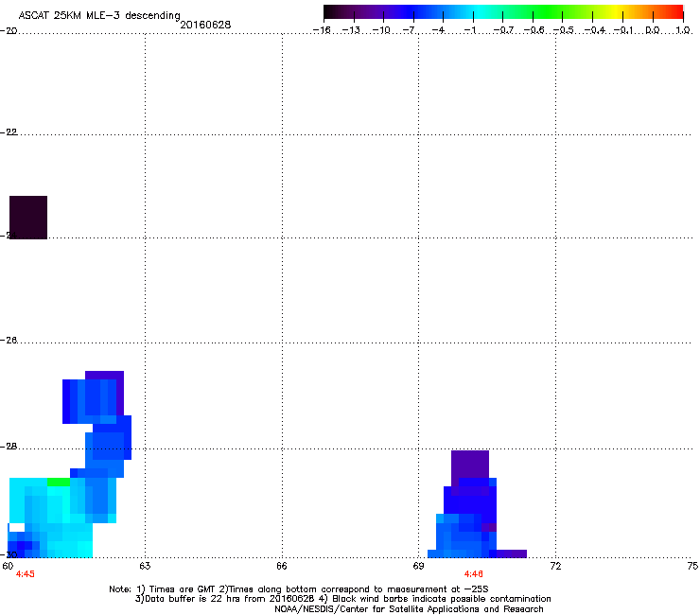700x615 pixels.
Task: Click the 'Times are GMT' note line
Action: click(299, 589)
